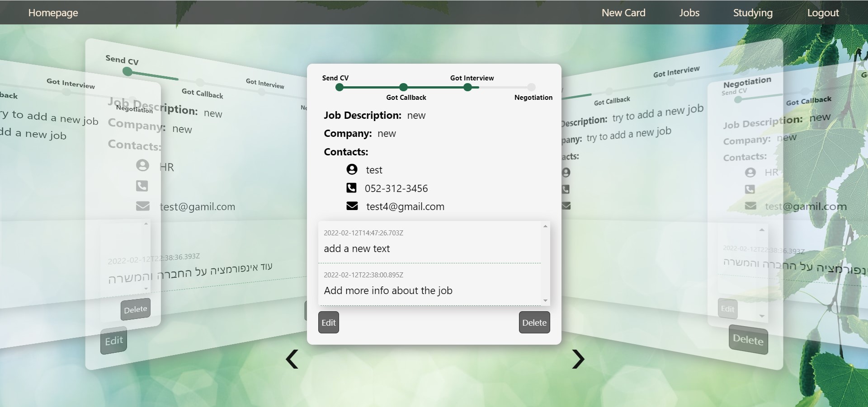Delete the center job card
This screenshot has width=868, height=407.
[x=534, y=323]
